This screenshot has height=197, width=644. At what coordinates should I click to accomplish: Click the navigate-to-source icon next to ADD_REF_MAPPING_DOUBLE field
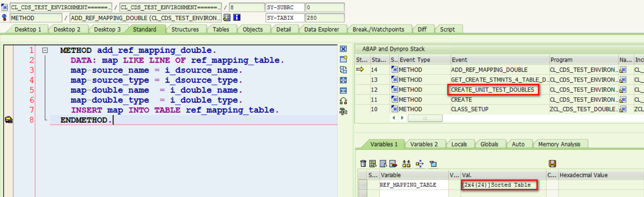tap(227, 17)
